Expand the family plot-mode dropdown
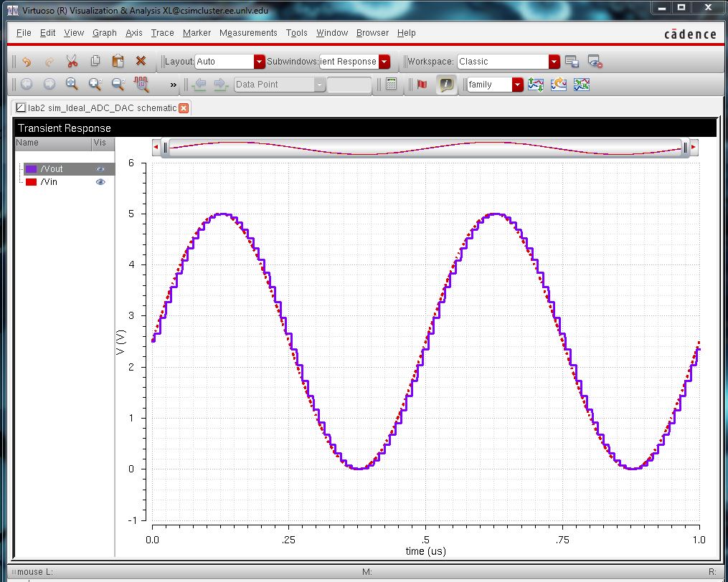 click(517, 85)
